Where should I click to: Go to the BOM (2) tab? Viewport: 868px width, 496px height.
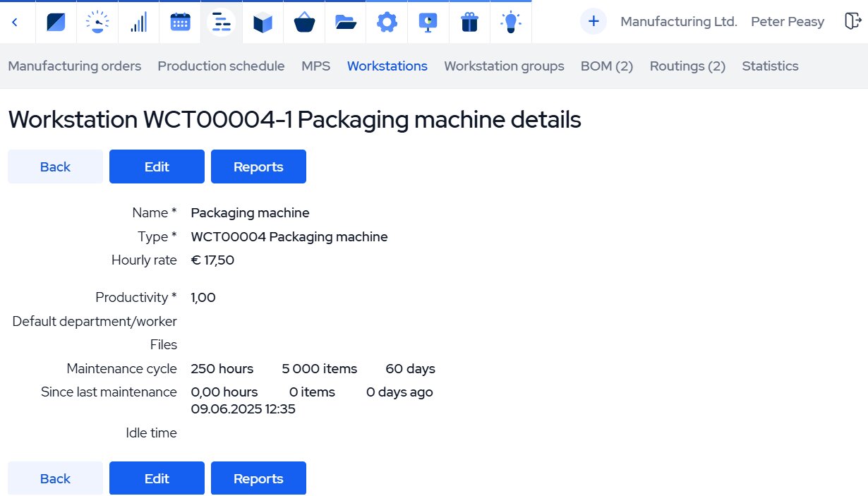click(606, 66)
